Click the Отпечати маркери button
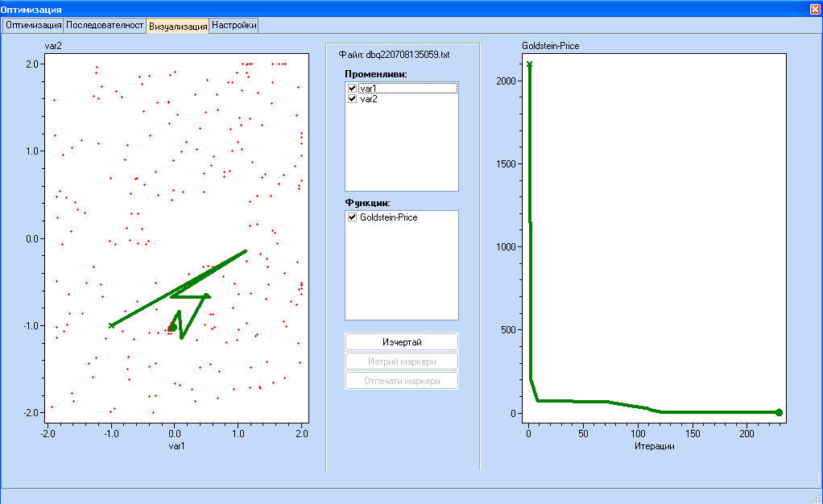This screenshot has height=504, width=823. click(402, 381)
